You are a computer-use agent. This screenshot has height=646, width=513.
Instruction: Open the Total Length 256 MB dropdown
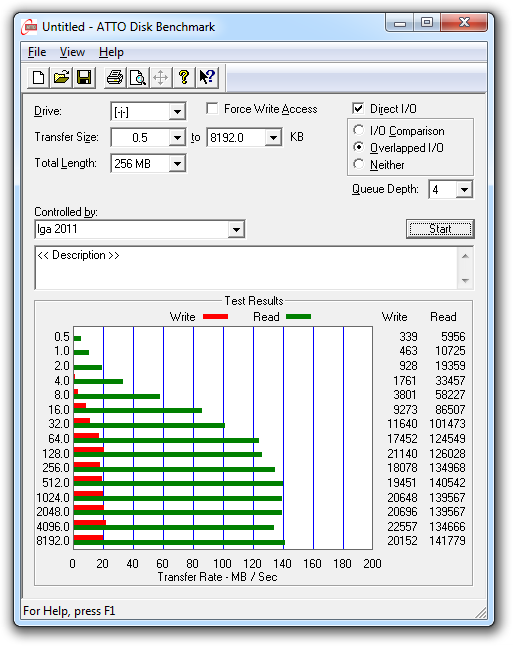point(177,164)
